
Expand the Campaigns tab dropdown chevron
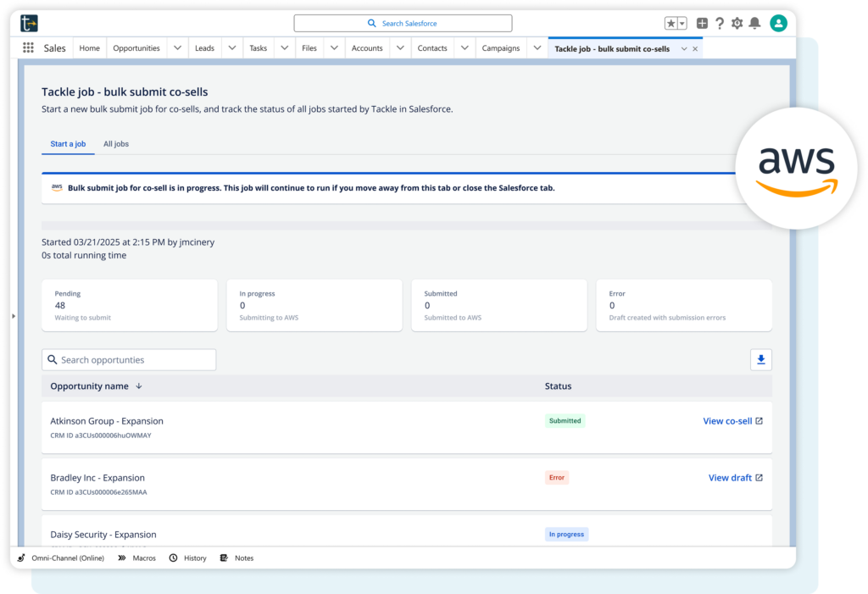point(537,48)
